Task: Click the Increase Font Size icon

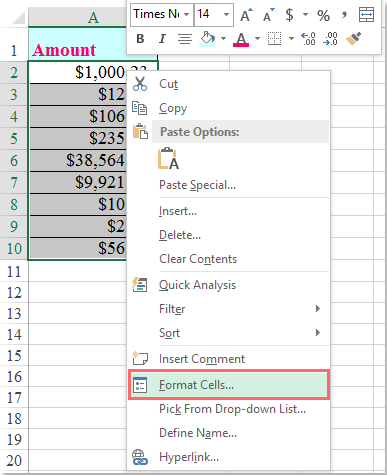Action: click(246, 15)
